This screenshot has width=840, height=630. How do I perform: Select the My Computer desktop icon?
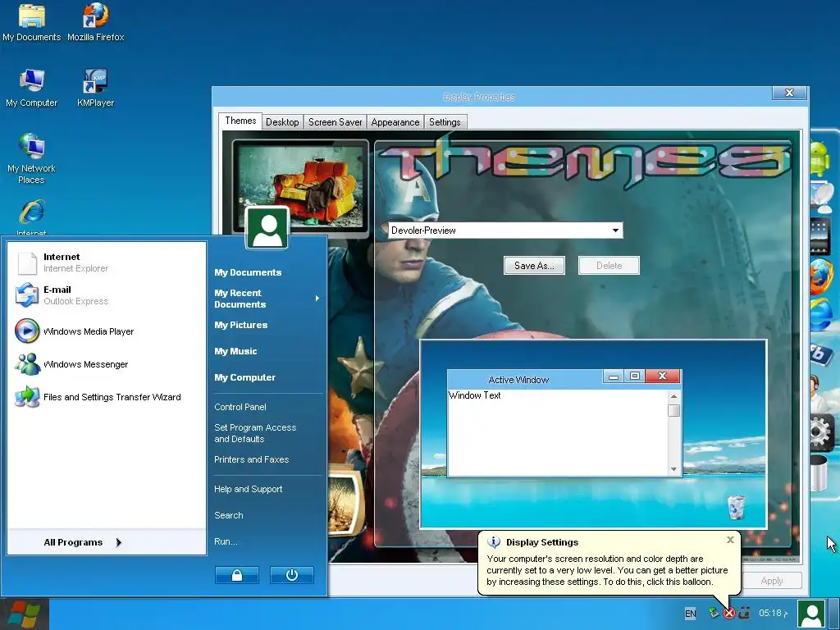click(x=32, y=89)
